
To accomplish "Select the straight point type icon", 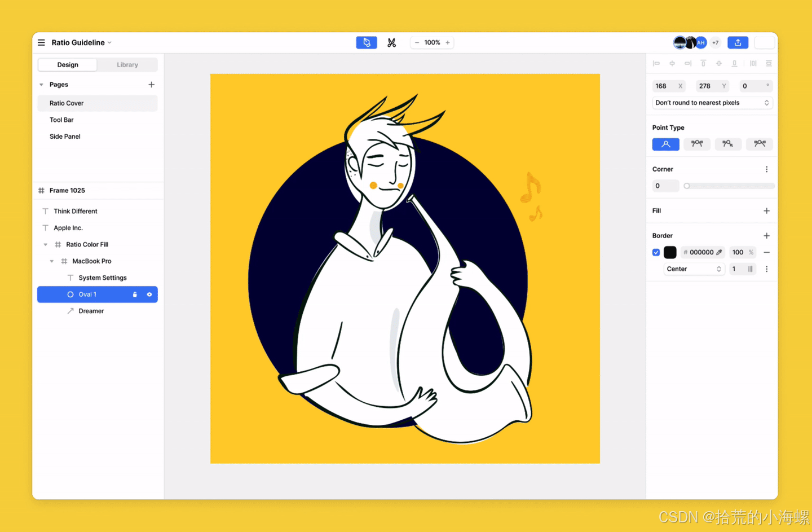I will [x=665, y=144].
